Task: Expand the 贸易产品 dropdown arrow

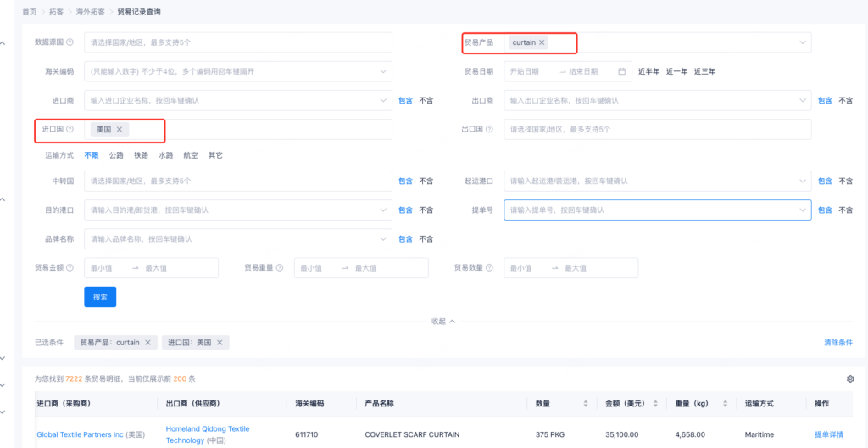Action: (x=802, y=42)
